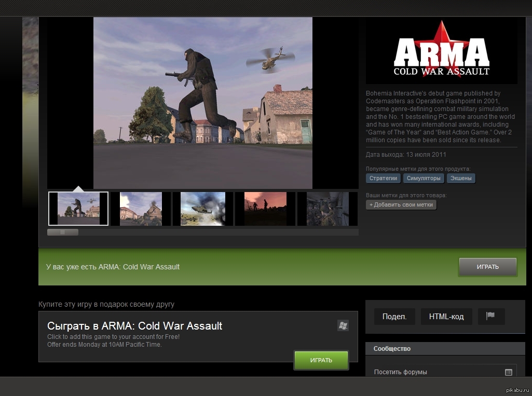Click the thumbnail strip scrollbar handle
The image size is (532, 396).
63,233
